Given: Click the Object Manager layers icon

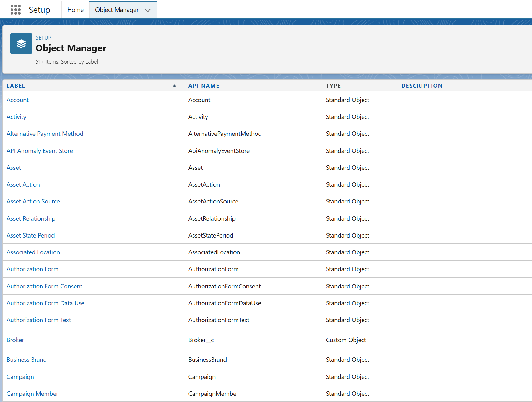Looking at the screenshot, I should [21, 44].
